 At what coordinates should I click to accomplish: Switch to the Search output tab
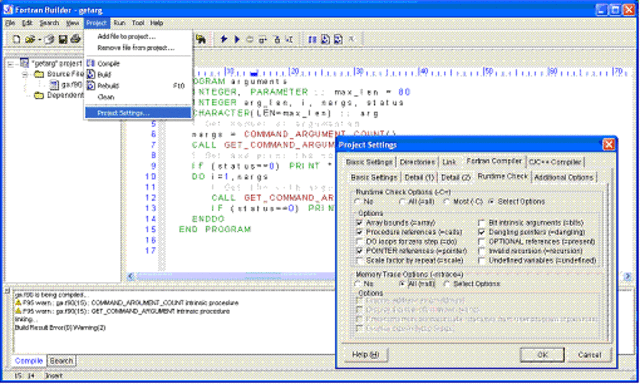click(61, 361)
